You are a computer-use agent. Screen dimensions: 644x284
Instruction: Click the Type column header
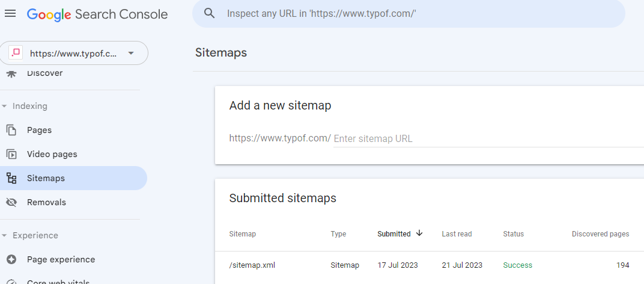(x=338, y=234)
